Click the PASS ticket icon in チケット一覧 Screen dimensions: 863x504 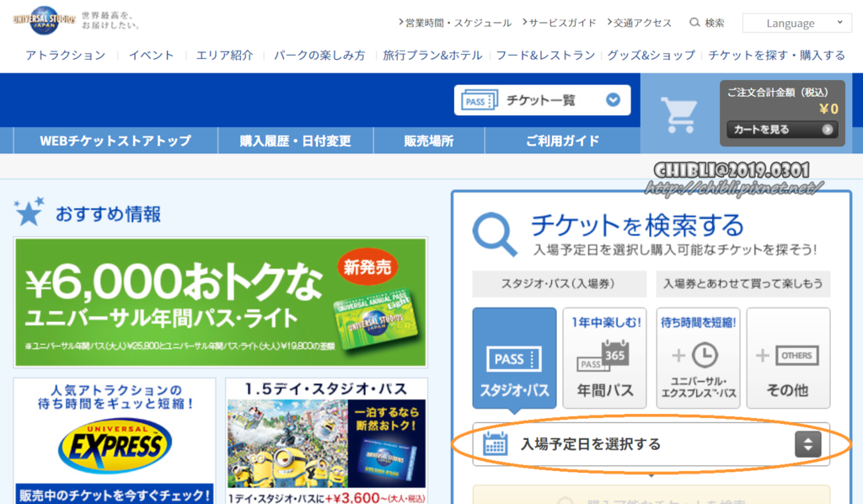pos(480,100)
